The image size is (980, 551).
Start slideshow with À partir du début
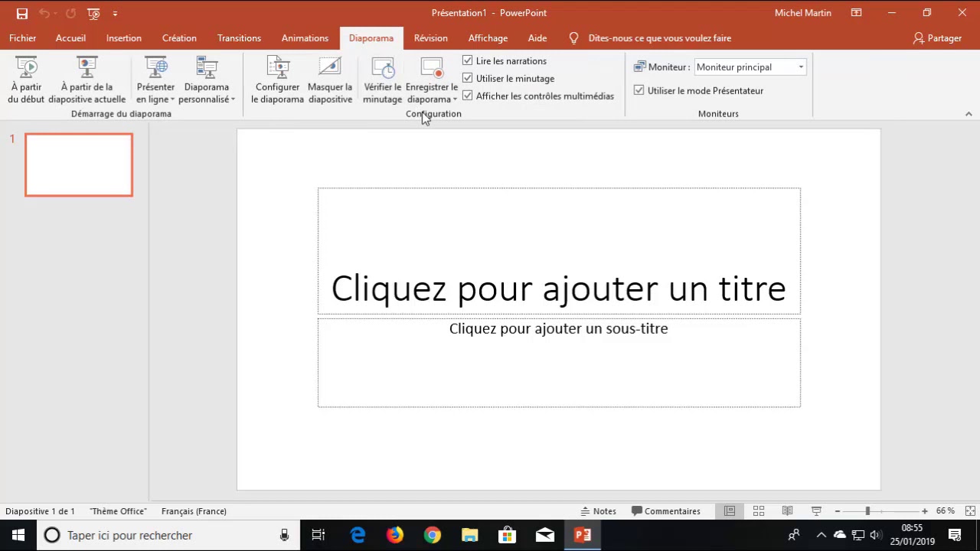26,80
